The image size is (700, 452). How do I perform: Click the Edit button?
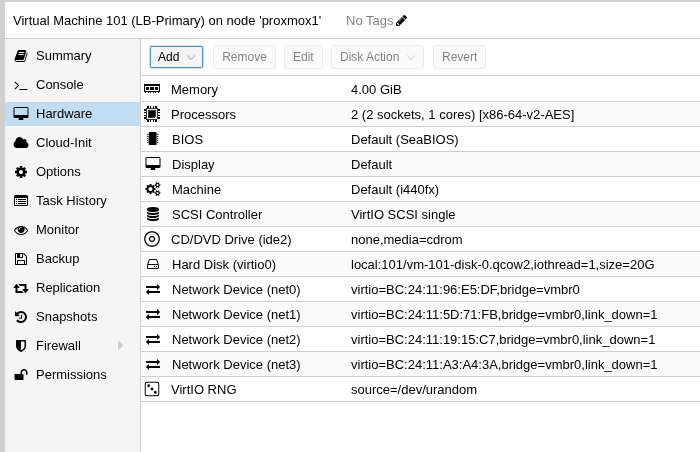click(303, 57)
